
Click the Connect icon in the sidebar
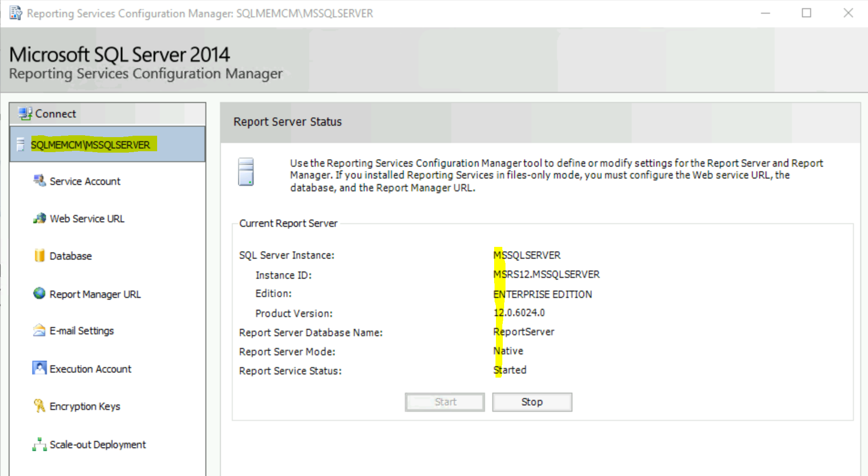click(x=25, y=113)
